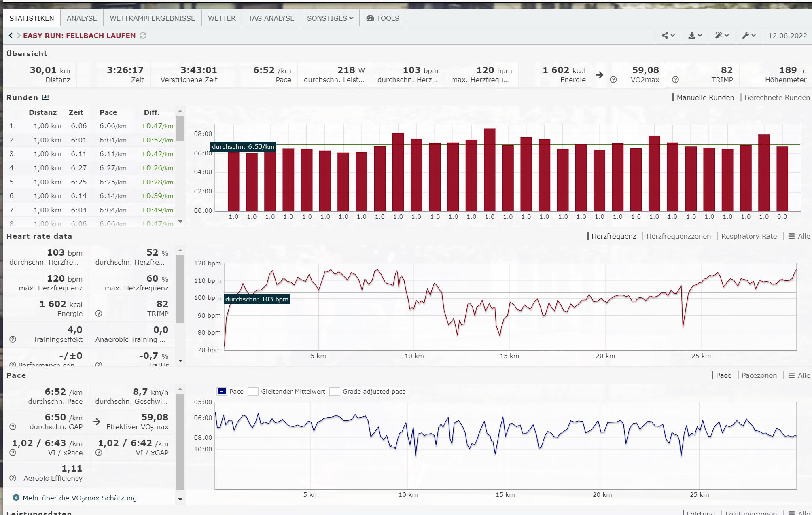The width and height of the screenshot is (812, 515).
Task: Open Mehr über die VO2max Schätzung link
Action: [x=79, y=498]
